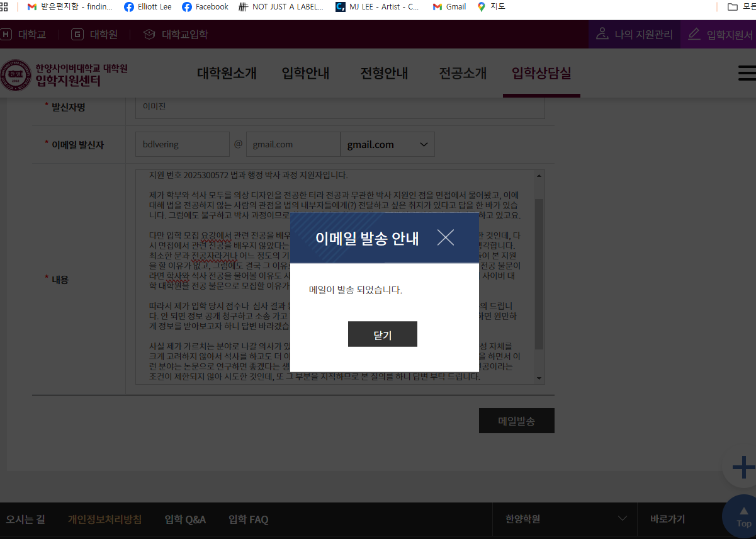Expand the 한양학원 footer dropdown

(564, 519)
